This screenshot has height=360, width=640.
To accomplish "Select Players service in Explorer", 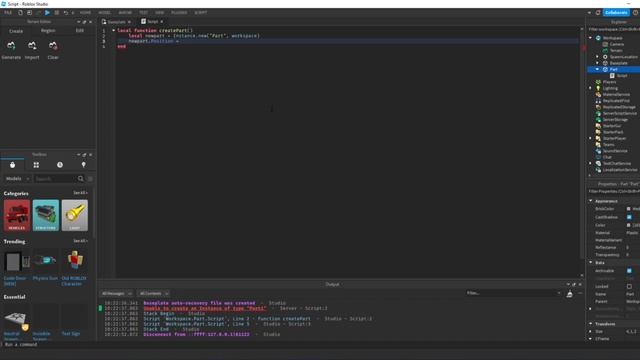I will pyautogui.click(x=609, y=82).
